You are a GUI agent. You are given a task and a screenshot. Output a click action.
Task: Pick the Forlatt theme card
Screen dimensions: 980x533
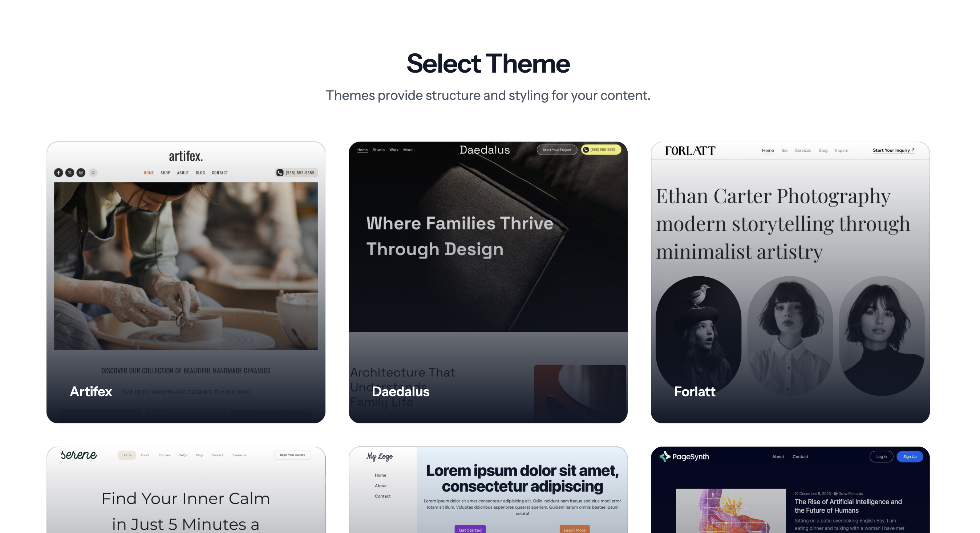[790, 282]
